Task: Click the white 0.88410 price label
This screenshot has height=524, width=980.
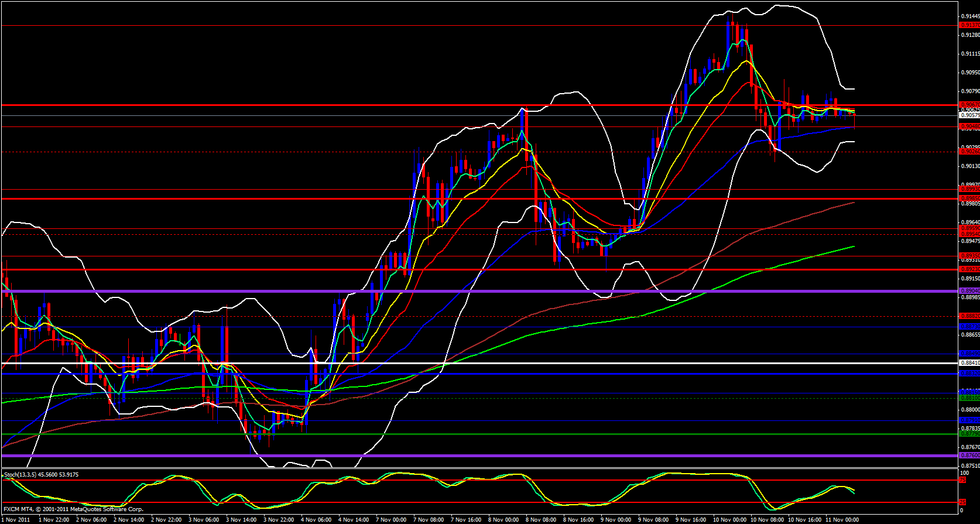Action: (969, 363)
